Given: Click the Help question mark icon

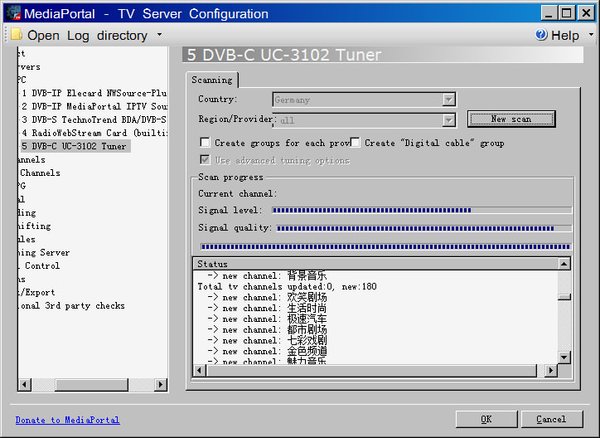Looking at the screenshot, I should [x=541, y=35].
